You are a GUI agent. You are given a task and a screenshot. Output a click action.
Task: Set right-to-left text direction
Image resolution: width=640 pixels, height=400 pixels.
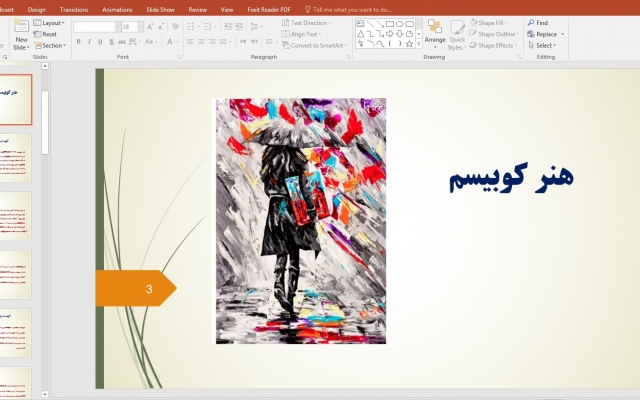254,42
